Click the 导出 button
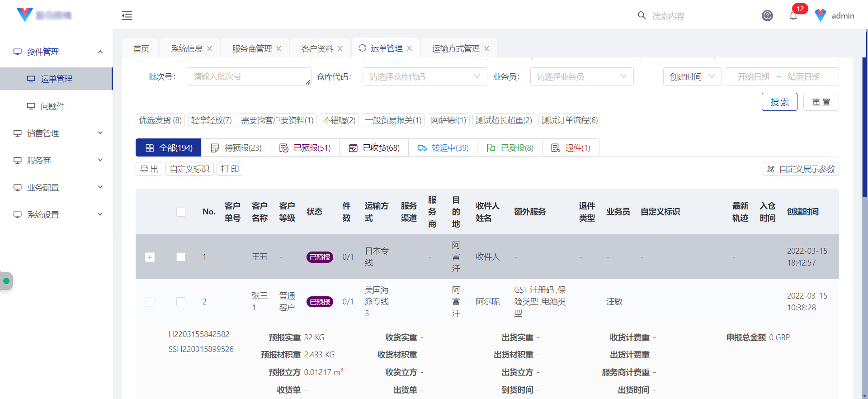The image size is (868, 399). [x=149, y=169]
